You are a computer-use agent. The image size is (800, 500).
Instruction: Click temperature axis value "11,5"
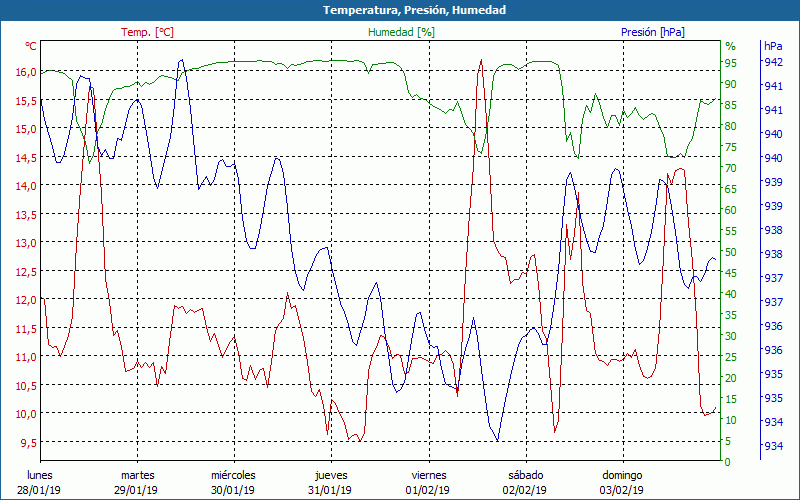(27, 328)
